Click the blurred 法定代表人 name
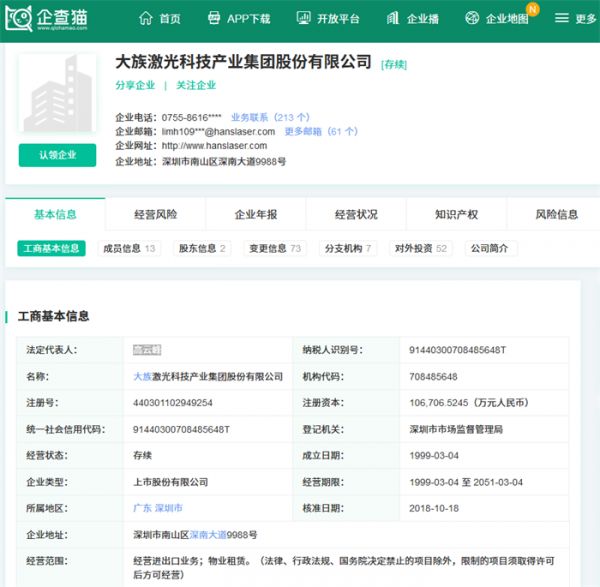This screenshot has width=600, height=587. [147, 350]
